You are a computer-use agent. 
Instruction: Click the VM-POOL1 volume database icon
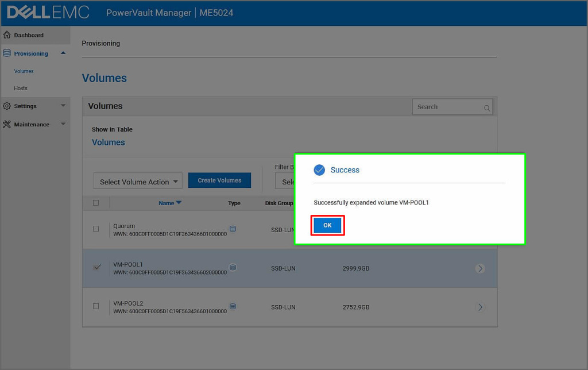coord(233,267)
